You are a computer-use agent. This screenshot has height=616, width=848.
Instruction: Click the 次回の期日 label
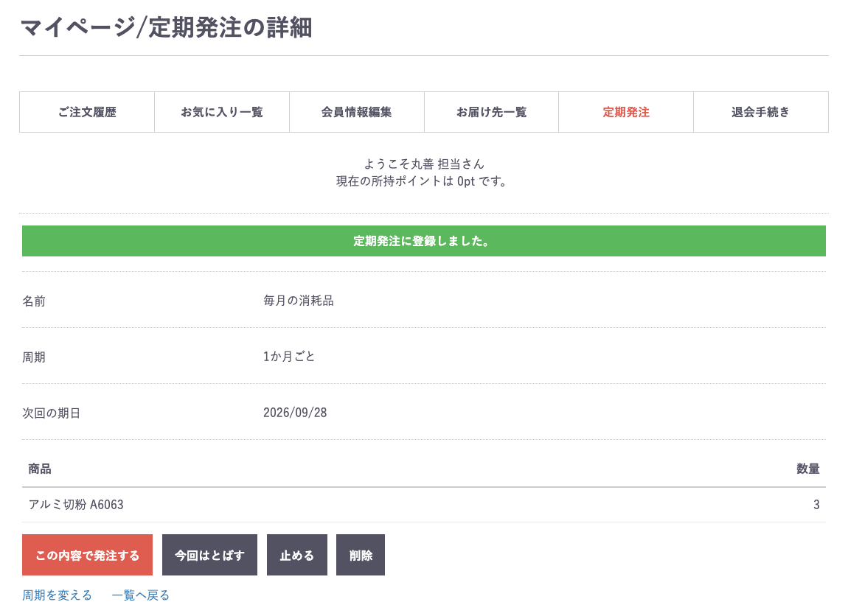pos(52,413)
